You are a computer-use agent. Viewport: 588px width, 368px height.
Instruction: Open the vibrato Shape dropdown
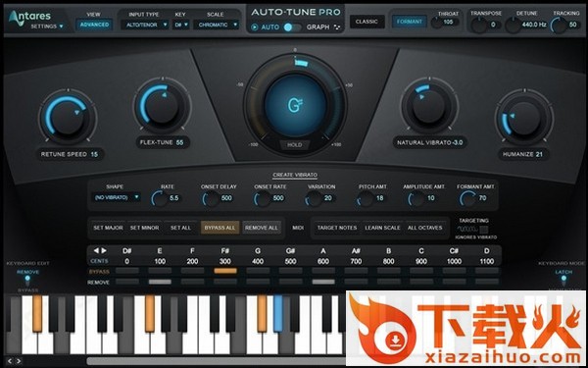116,197
